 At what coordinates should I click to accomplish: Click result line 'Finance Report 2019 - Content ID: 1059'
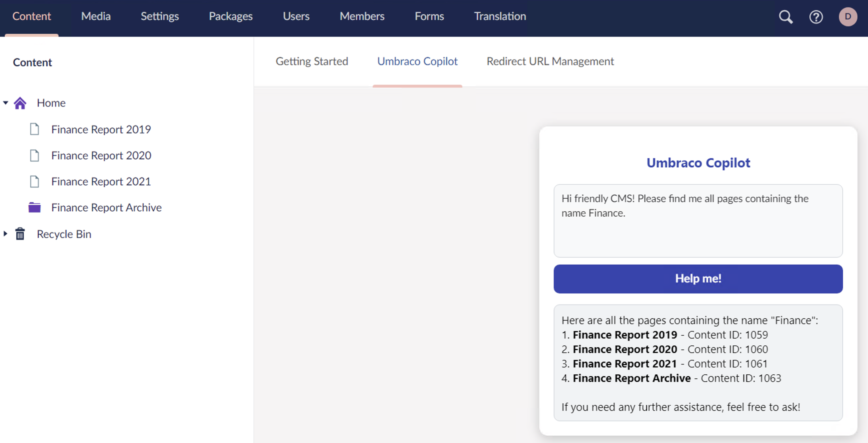coord(665,335)
